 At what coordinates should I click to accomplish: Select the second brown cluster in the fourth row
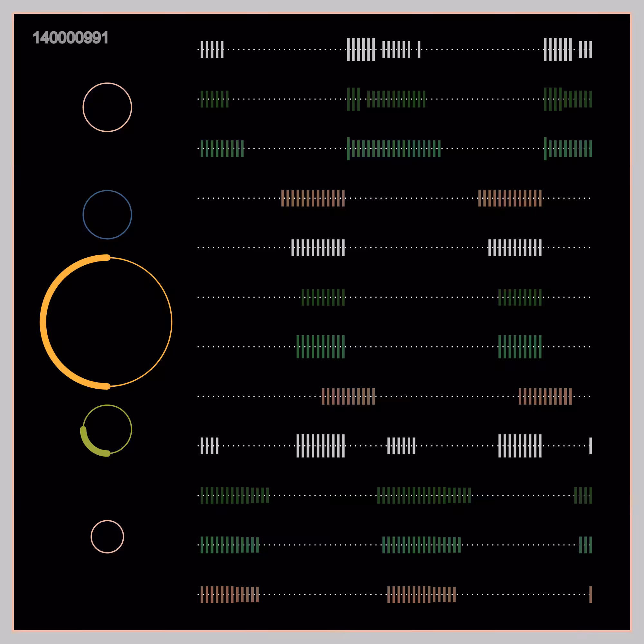tap(510, 198)
